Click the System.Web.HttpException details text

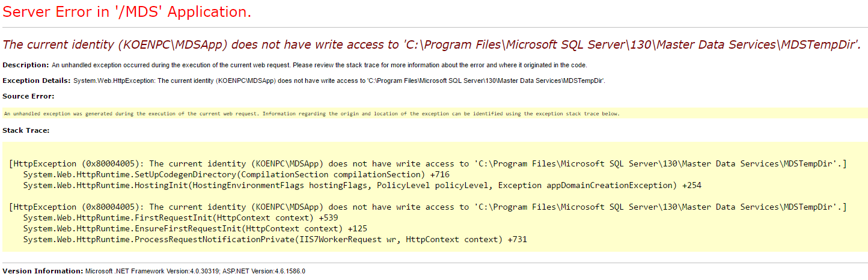339,81
